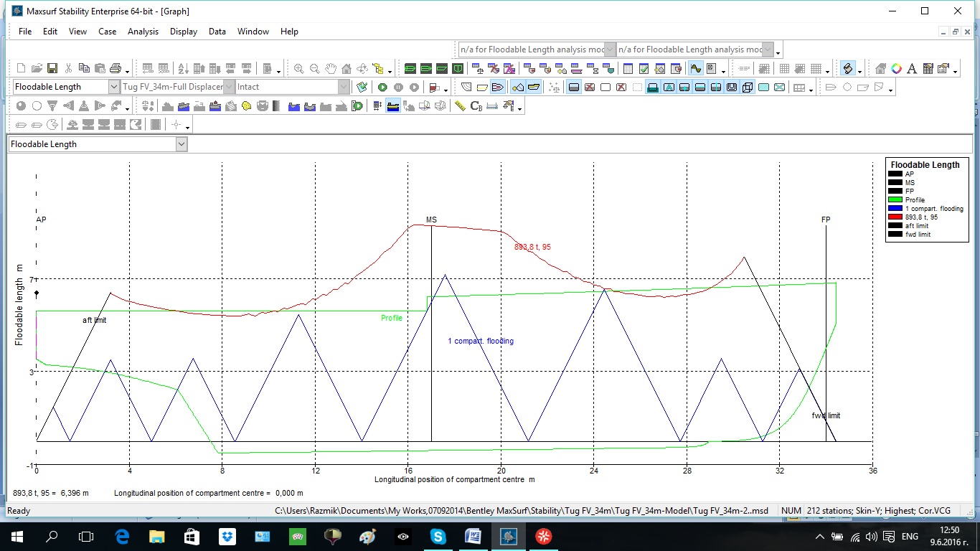Click the Start Analysis green play button
Screen dimensions: 980x551
pyautogui.click(x=382, y=88)
